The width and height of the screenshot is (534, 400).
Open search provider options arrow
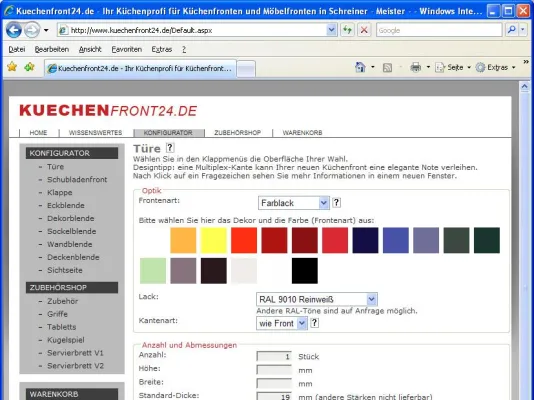523,30
